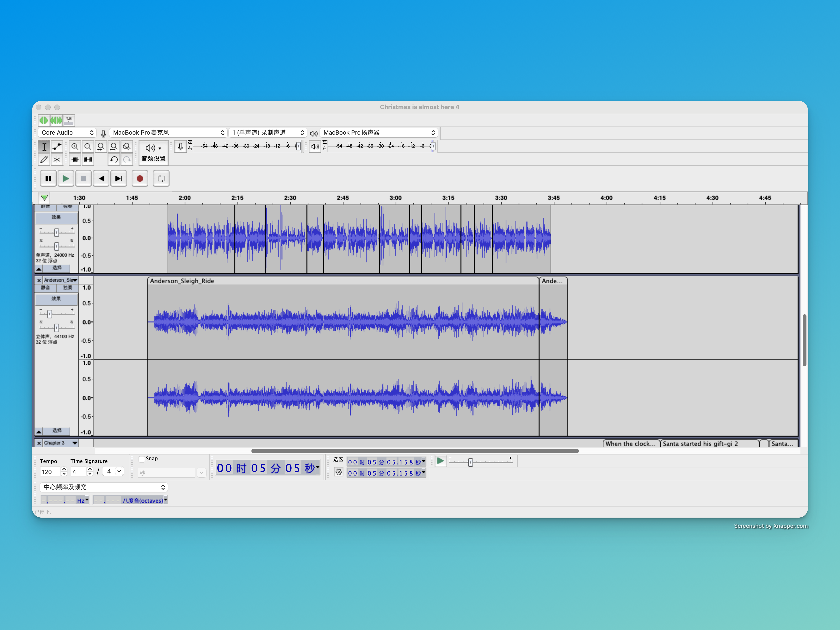The image size is (840, 630).
Task: Collapse the mono 24000 Hz track with its arrow
Action: pos(39,269)
